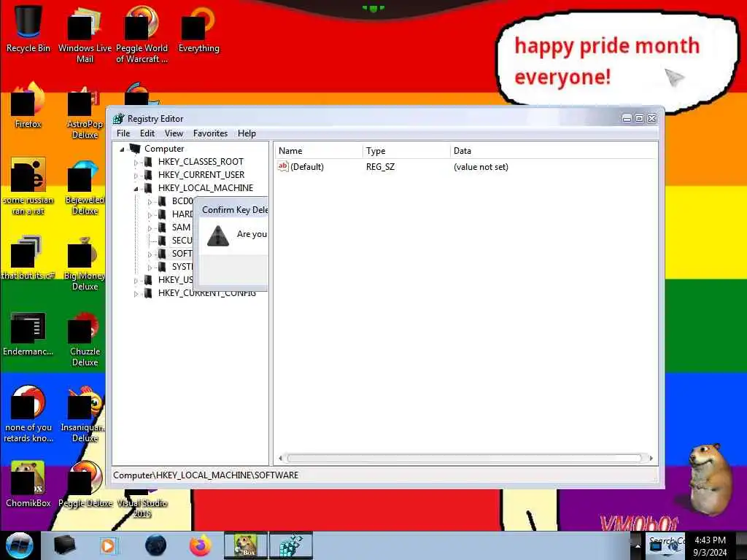Expand the BCD0 subkey arrow

coord(150,202)
